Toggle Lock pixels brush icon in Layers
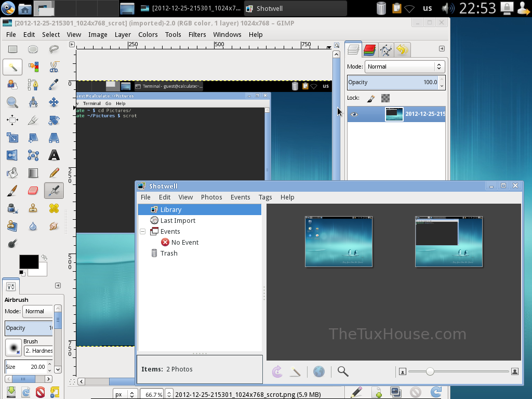This screenshot has height=399, width=532. (371, 98)
